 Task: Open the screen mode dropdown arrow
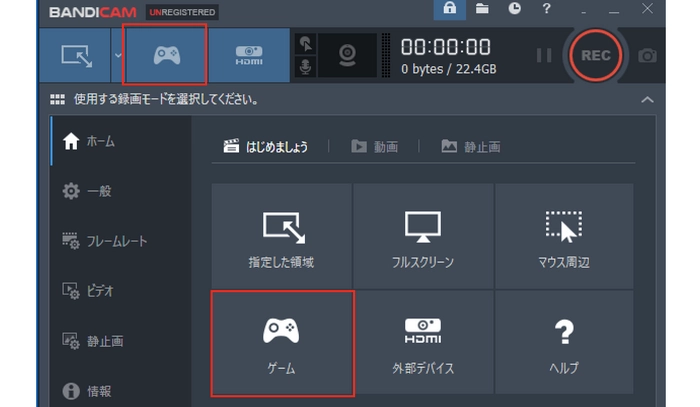pyautogui.click(x=118, y=55)
